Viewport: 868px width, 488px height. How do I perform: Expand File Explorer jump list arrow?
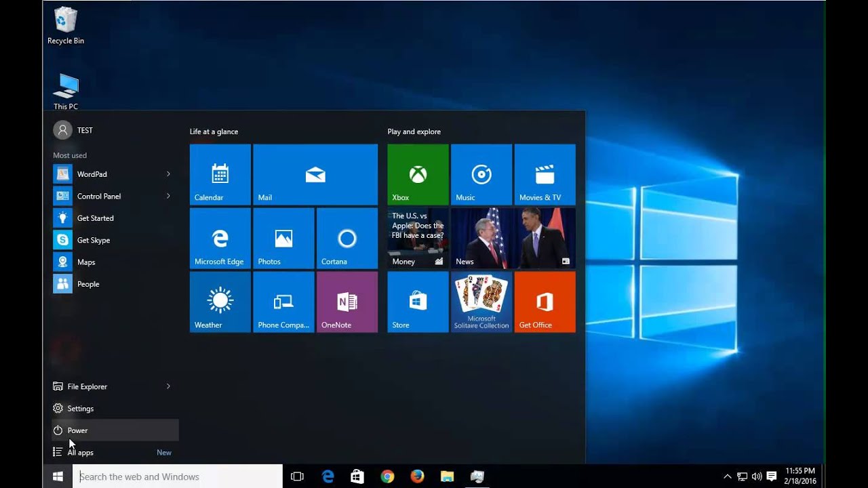click(168, 386)
